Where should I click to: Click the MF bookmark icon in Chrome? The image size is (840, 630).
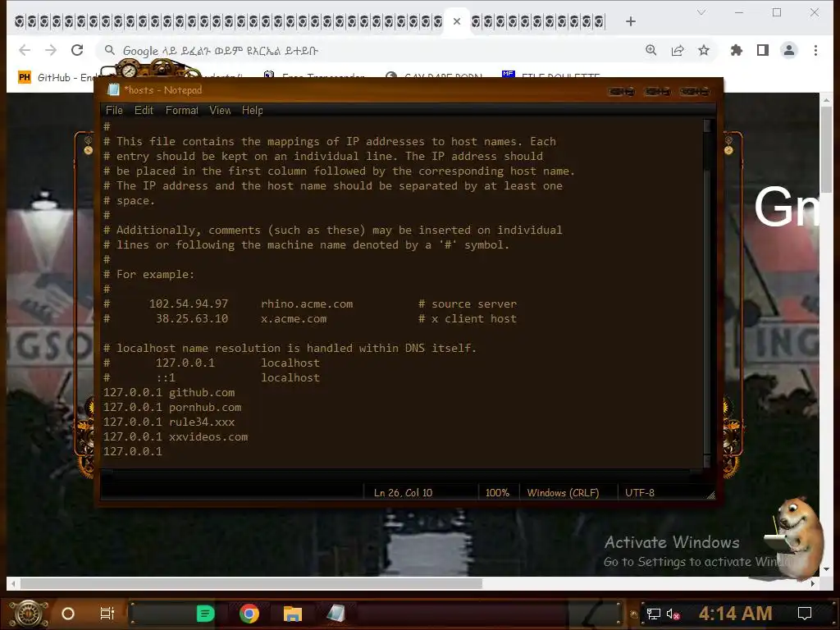(x=508, y=75)
